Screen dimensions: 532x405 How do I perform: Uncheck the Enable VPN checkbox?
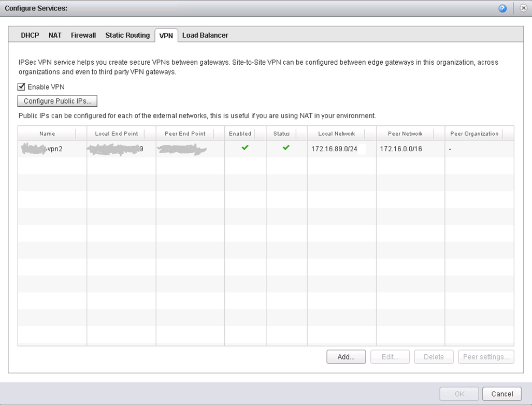pos(22,87)
